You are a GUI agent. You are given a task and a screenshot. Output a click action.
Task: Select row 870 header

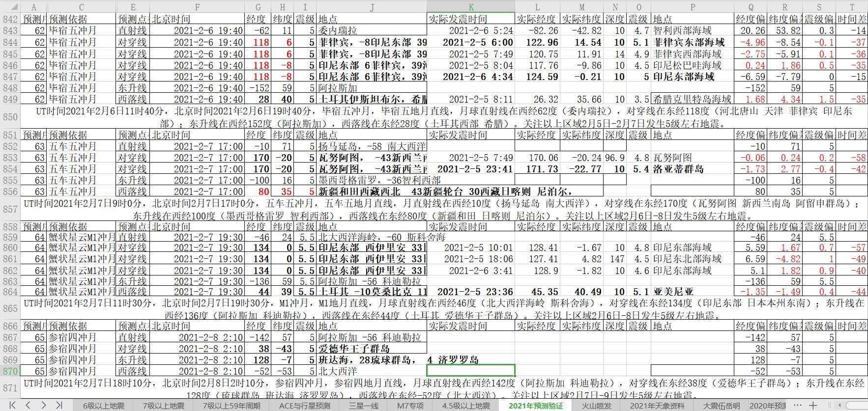pyautogui.click(x=10, y=371)
